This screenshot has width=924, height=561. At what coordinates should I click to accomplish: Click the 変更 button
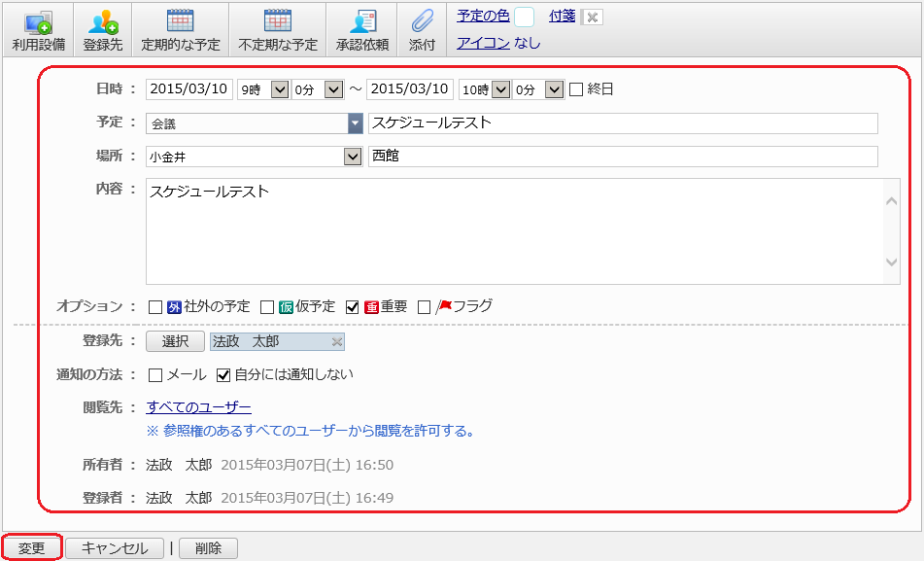(32, 548)
